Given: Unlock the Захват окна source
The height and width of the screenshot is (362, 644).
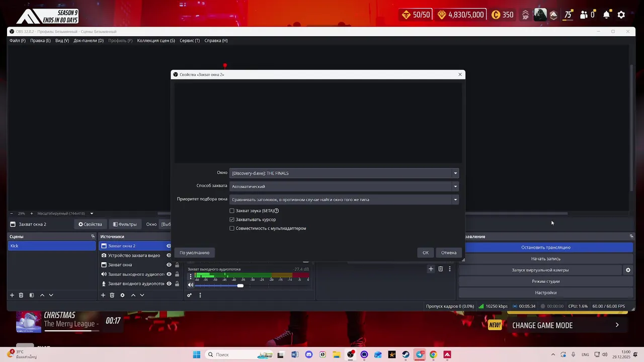Looking at the screenshot, I should [x=177, y=265].
